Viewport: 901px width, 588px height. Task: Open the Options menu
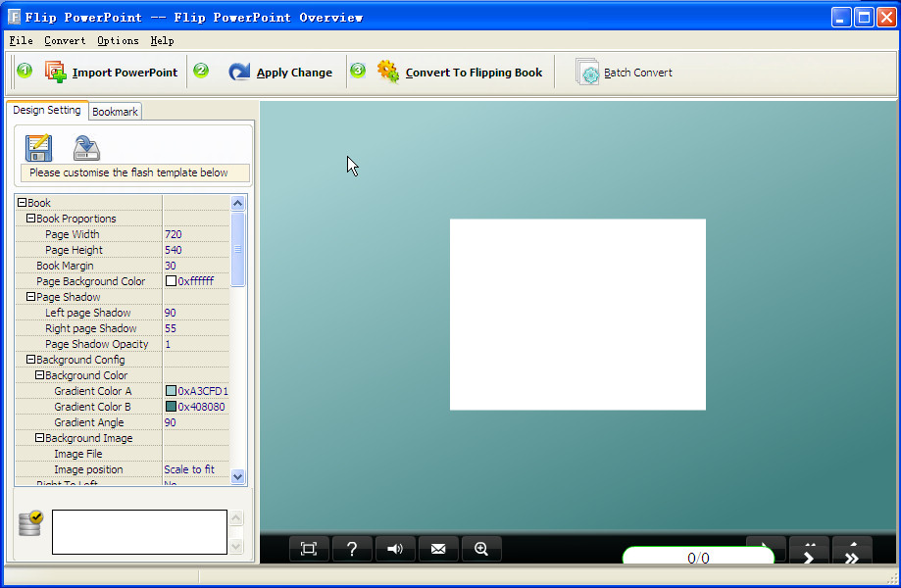[x=118, y=41]
